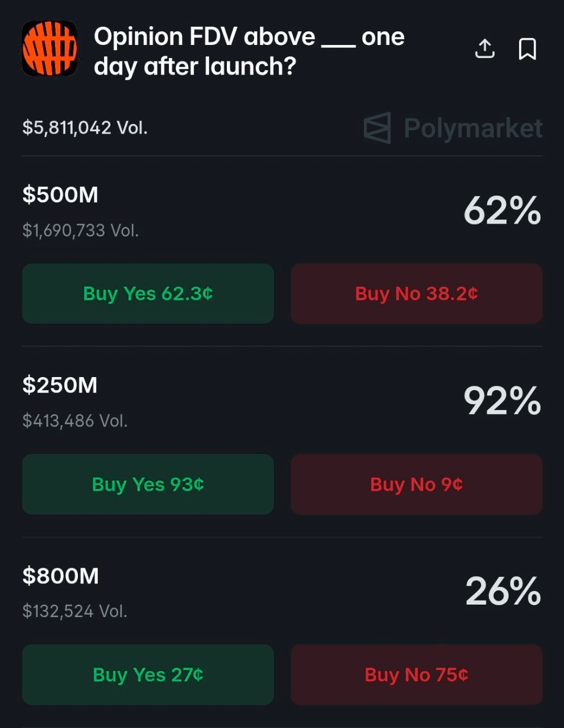Buy No at 75¢ for $800M

(416, 675)
